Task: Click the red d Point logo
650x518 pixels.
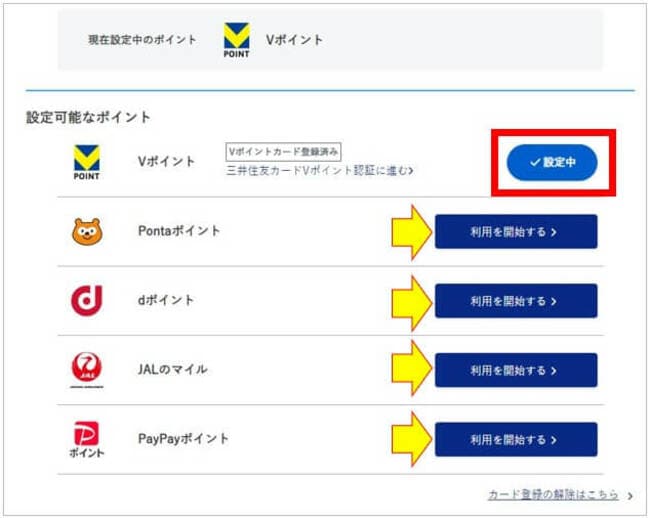Action: pyautogui.click(x=87, y=300)
